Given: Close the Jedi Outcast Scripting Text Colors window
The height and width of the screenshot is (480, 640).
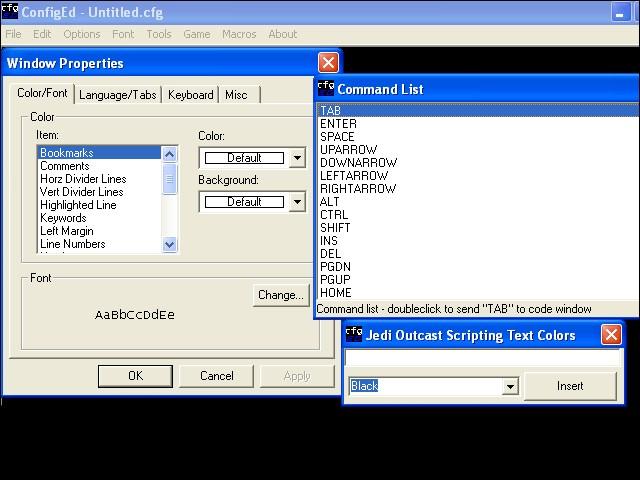Looking at the screenshot, I should tap(611, 335).
